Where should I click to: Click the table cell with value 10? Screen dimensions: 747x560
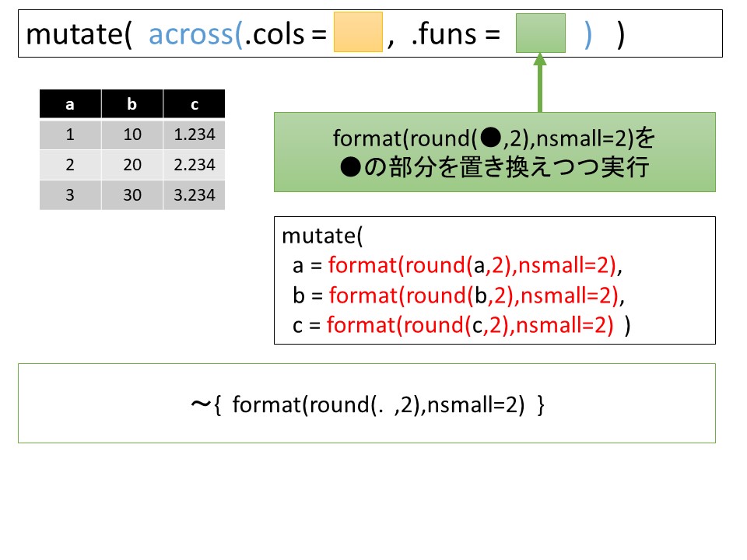(132, 135)
